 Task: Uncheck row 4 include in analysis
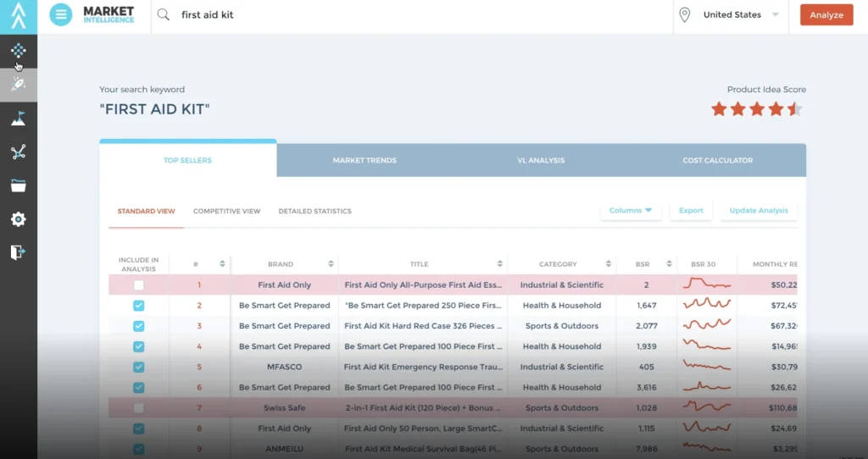pos(138,346)
